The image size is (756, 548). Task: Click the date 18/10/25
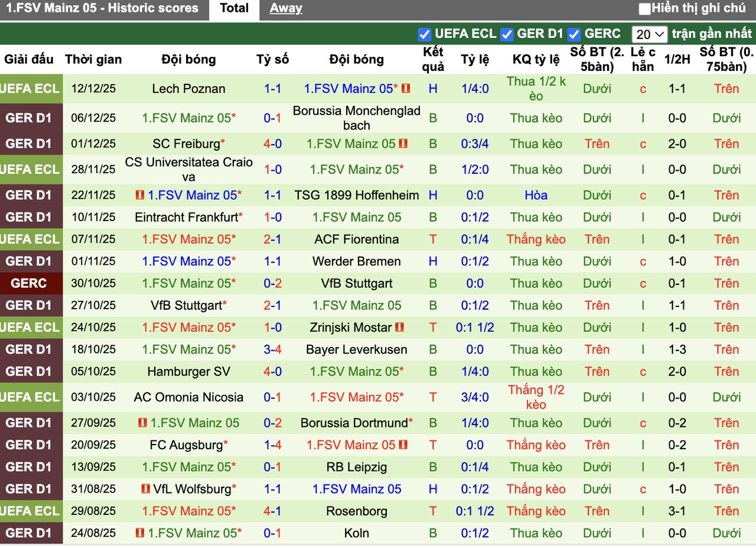pos(93,349)
